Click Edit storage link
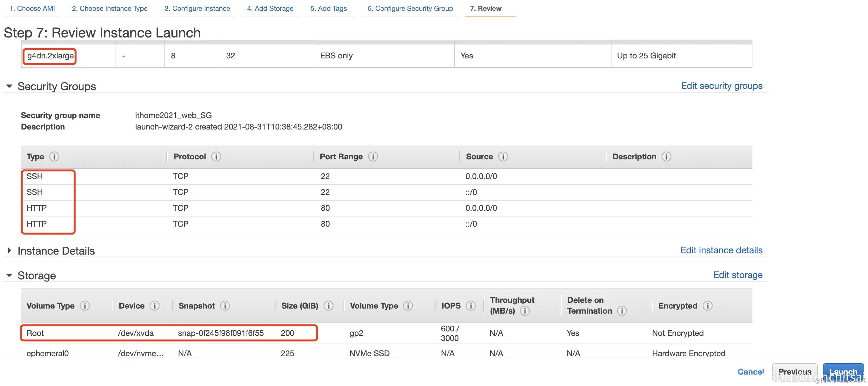Image resolution: width=868 pixels, height=386 pixels. (738, 275)
